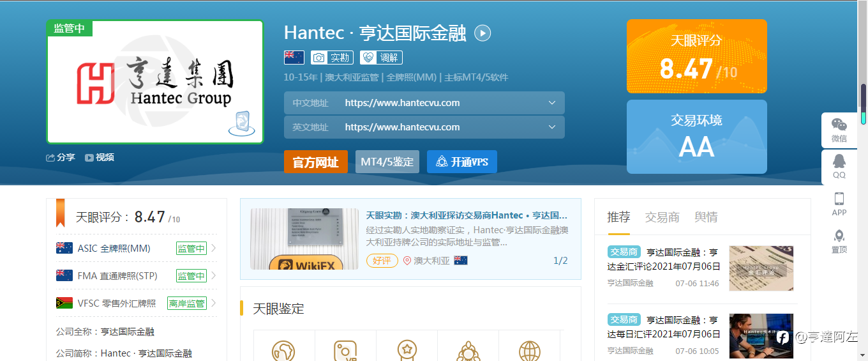Click the 公司全称：亨达国际金融 text
868x361 pixels.
(105, 332)
